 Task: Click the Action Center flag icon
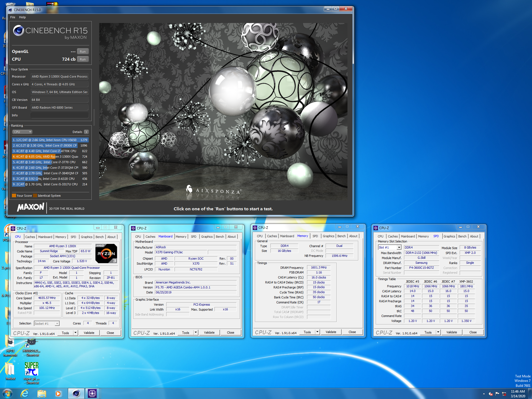tap(497, 394)
